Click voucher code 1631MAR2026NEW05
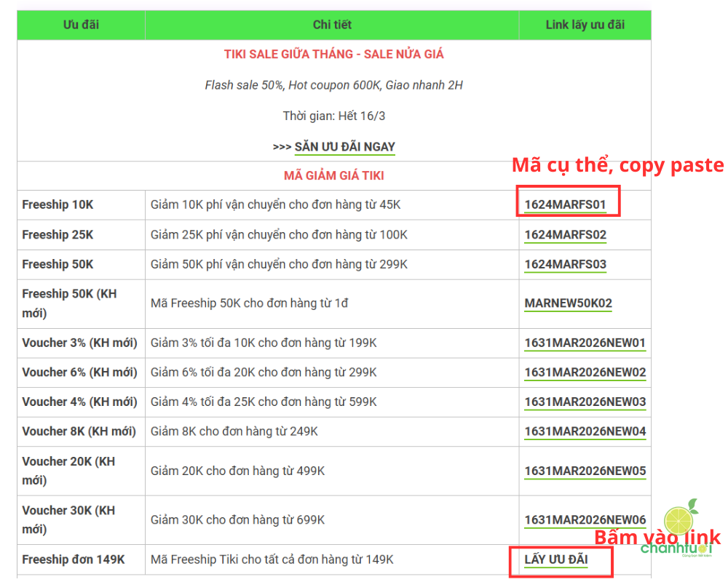This screenshot has width=728, height=582. point(585,471)
